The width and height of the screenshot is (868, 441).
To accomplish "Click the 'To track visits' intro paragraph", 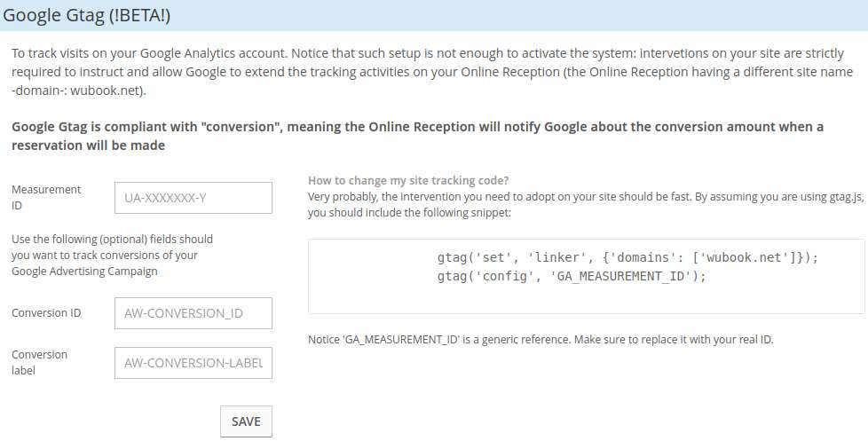I will click(432, 72).
